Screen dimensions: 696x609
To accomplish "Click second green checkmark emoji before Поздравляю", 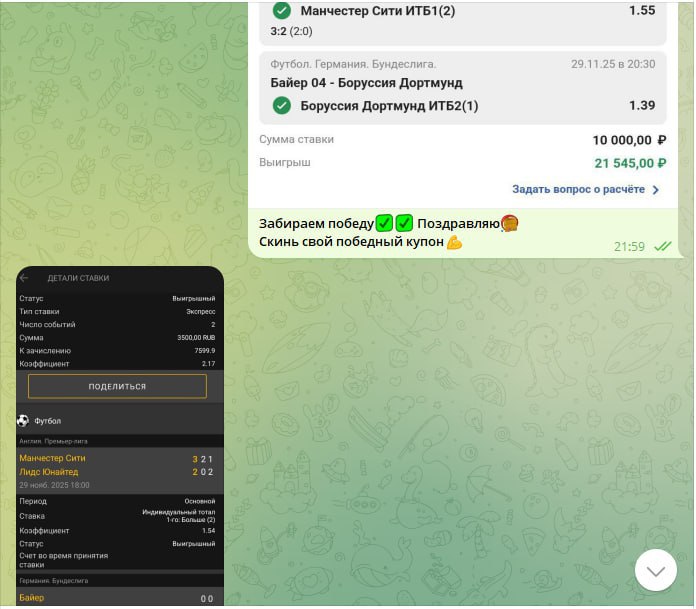I will pyautogui.click(x=404, y=223).
